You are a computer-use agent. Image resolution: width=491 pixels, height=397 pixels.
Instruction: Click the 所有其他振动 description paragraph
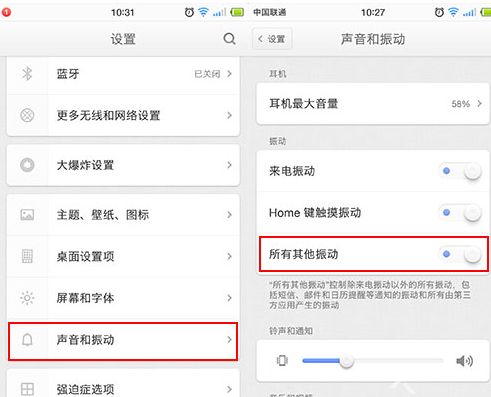[x=370, y=295]
